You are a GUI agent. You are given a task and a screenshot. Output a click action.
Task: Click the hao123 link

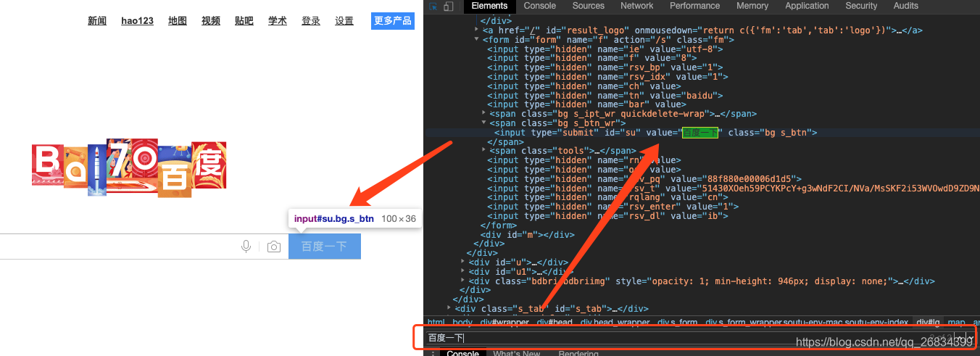[137, 21]
